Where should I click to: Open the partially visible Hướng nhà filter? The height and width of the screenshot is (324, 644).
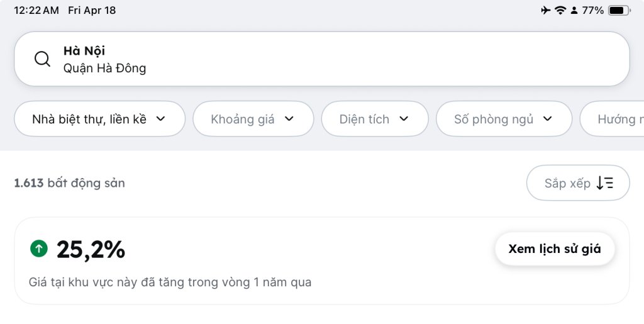(612, 119)
